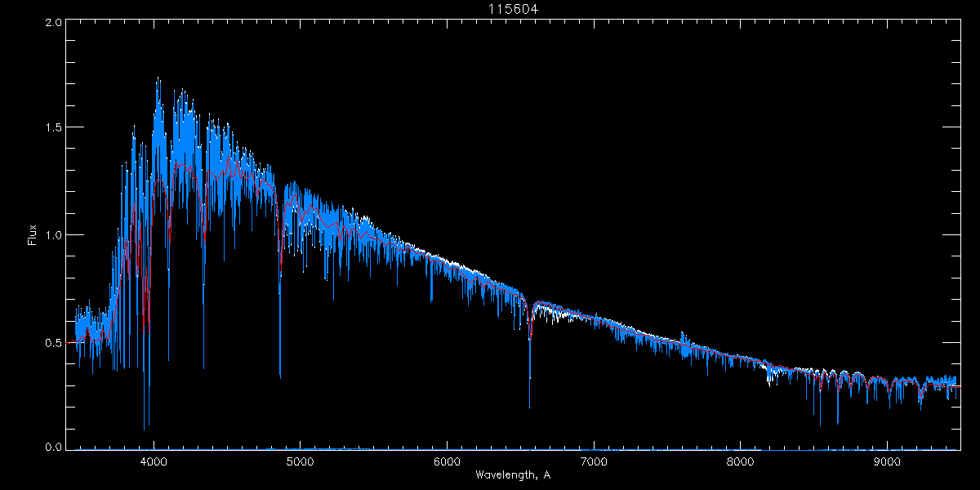Select the 8000 wavelength tick label

[x=740, y=461]
